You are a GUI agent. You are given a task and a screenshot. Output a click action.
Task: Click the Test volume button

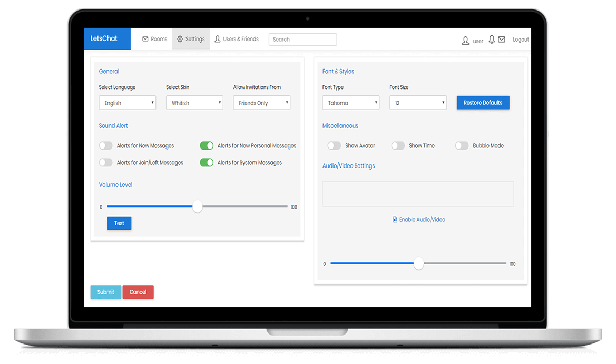[x=120, y=223]
